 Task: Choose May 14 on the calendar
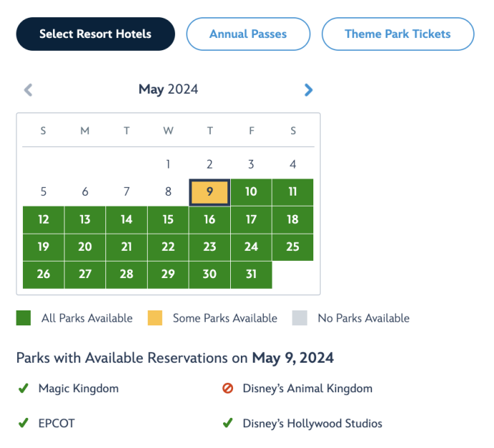click(x=127, y=220)
